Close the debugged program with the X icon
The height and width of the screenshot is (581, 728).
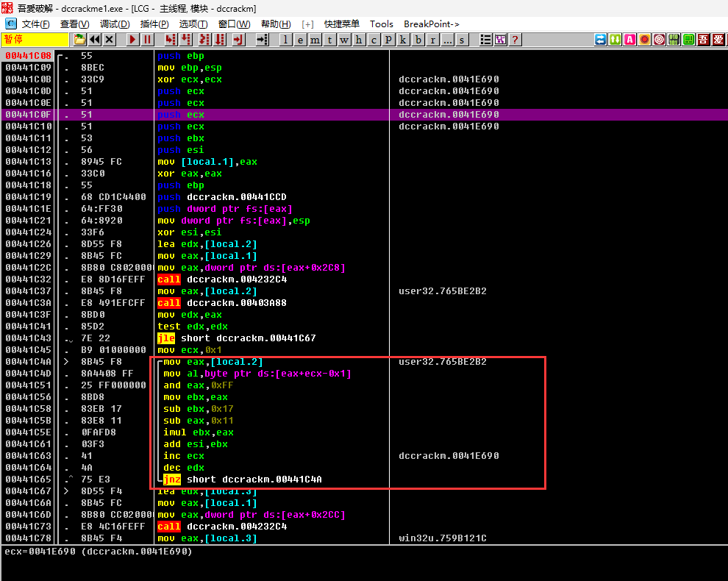point(110,40)
